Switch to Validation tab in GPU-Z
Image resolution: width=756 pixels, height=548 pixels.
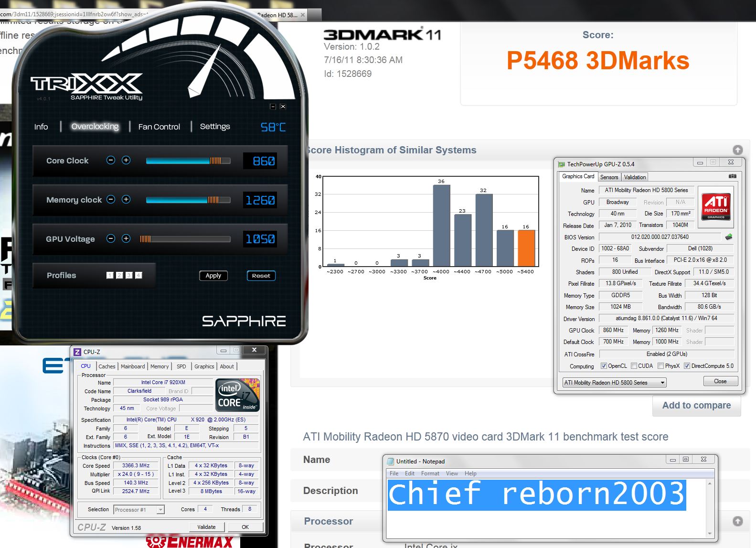[635, 177]
